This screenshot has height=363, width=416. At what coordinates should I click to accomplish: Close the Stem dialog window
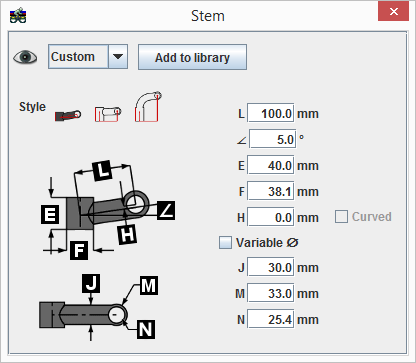[393, 12]
